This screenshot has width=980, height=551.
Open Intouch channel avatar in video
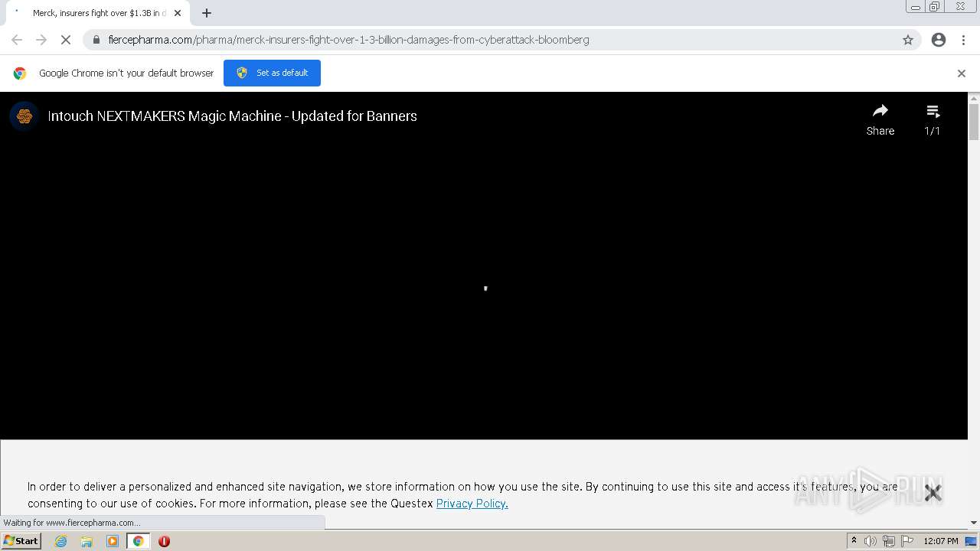pos(24,116)
